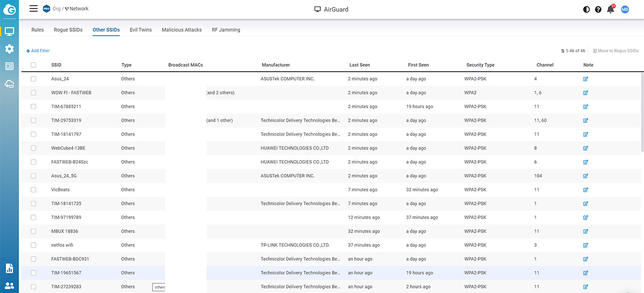Click TP-LINK TECHNOLOGIES CO.,LTD. manufacturer cell

coord(295,245)
